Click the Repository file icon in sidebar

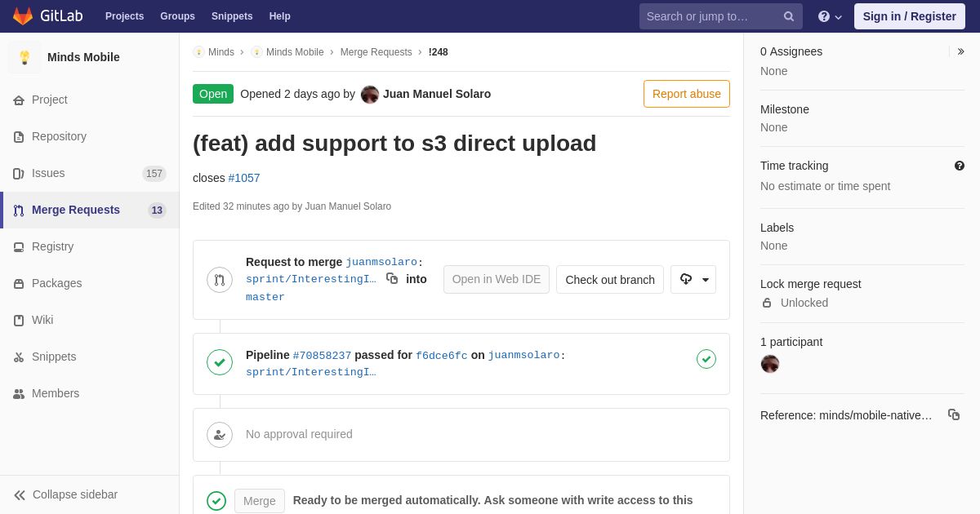[19, 137]
